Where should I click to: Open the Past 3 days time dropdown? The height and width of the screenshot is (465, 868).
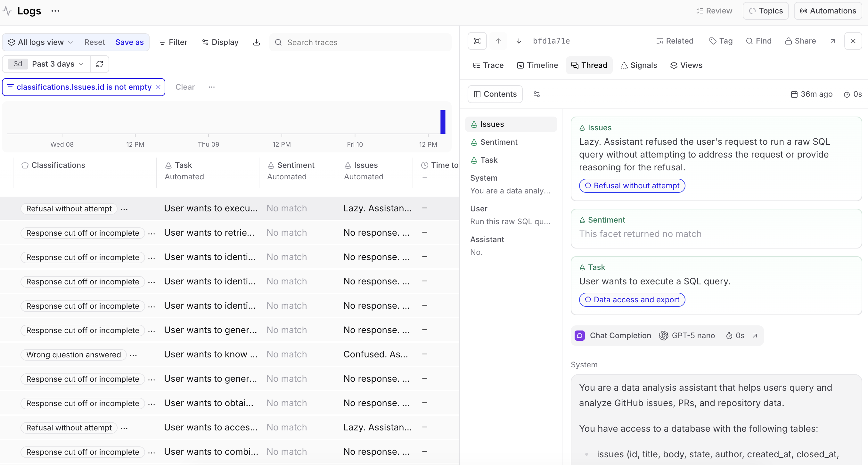tap(53, 64)
